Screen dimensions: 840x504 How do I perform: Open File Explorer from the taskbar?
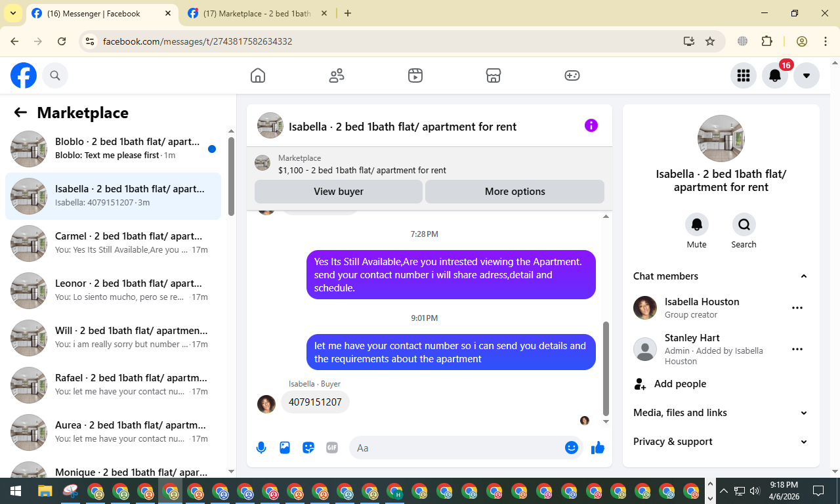point(45,491)
